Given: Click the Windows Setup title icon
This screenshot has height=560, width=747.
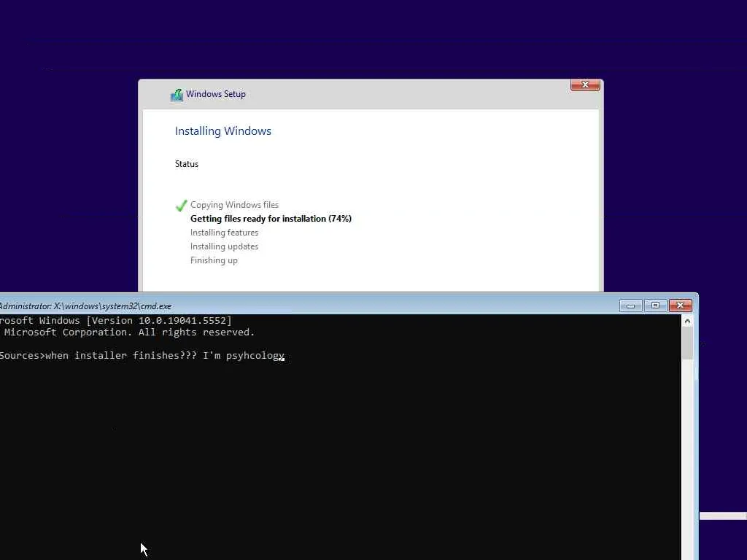Looking at the screenshot, I should [177, 95].
